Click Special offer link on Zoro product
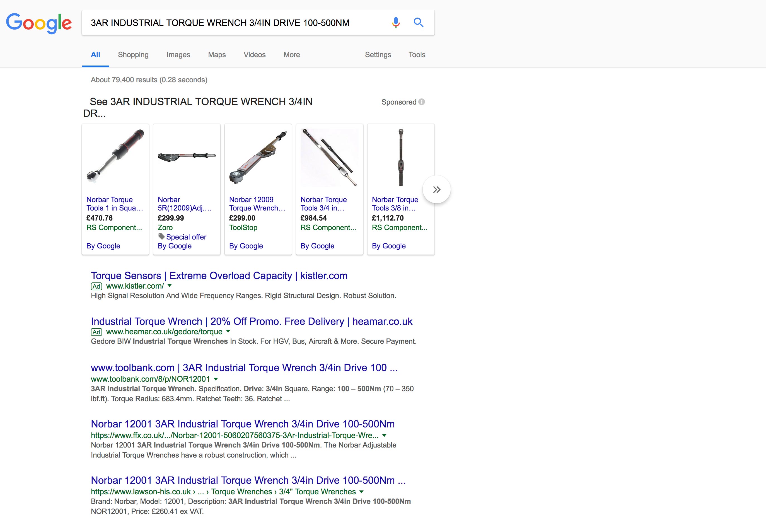This screenshot has height=532, width=766. click(x=186, y=237)
